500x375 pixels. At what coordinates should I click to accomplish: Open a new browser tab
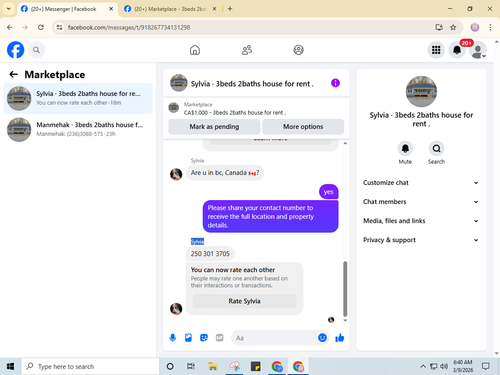pos(230,9)
